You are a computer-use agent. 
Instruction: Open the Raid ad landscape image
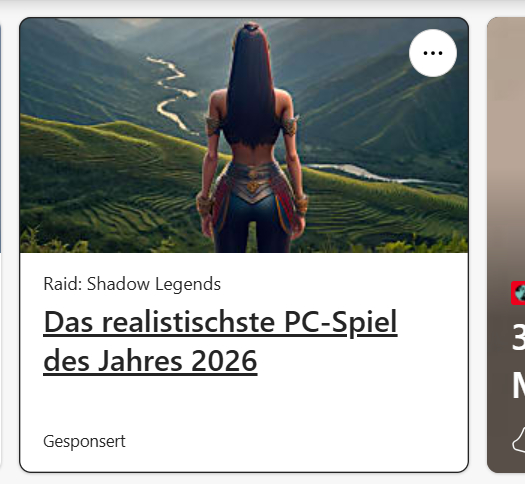(244, 135)
